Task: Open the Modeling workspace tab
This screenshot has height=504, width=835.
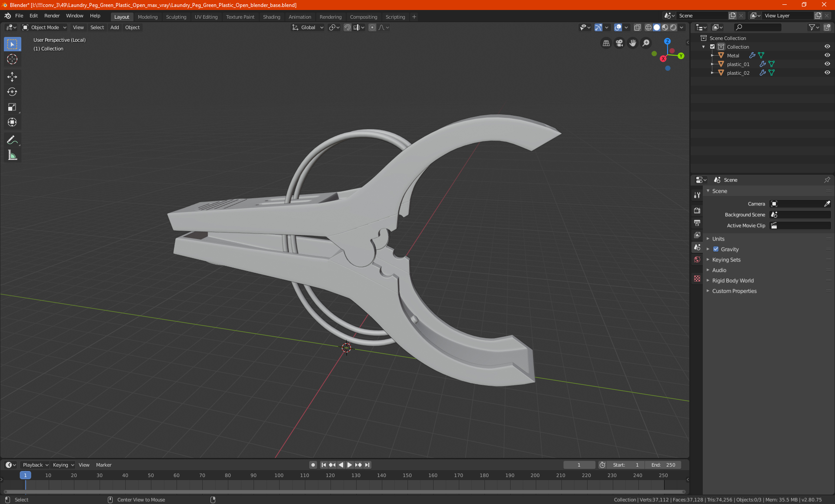Action: pyautogui.click(x=147, y=16)
